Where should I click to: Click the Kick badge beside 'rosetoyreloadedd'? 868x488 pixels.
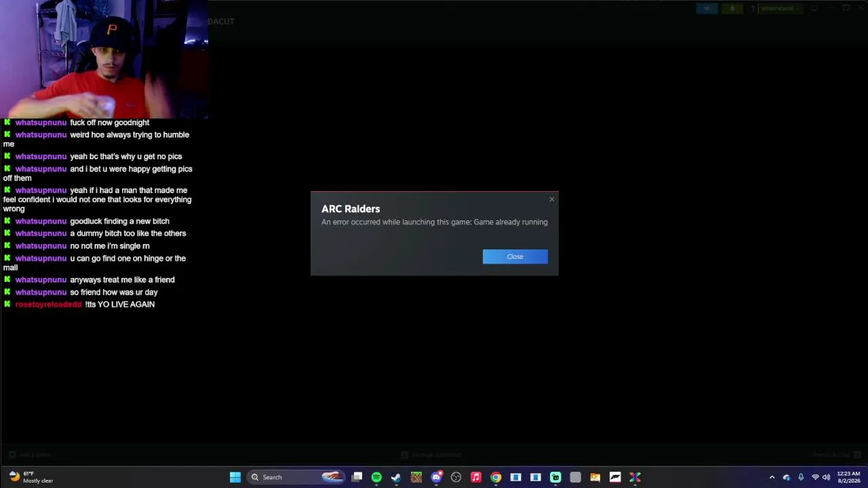click(7, 304)
